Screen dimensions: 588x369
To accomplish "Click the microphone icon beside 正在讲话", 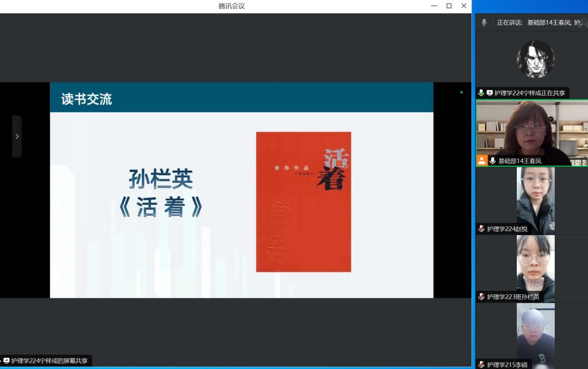I will click(x=484, y=22).
